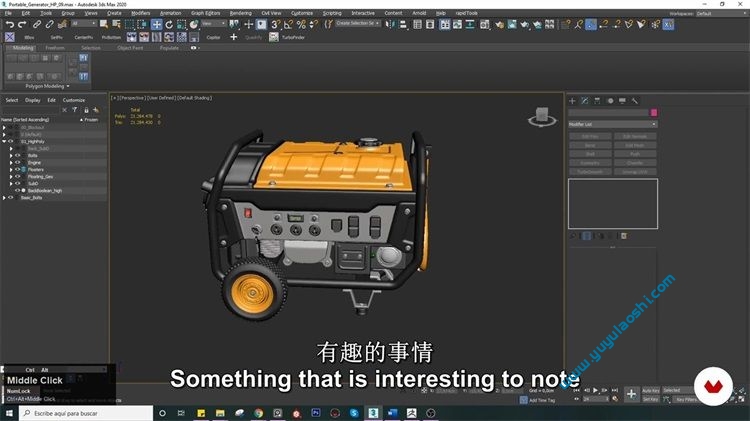Activate the Select and Move tool

coord(156,24)
